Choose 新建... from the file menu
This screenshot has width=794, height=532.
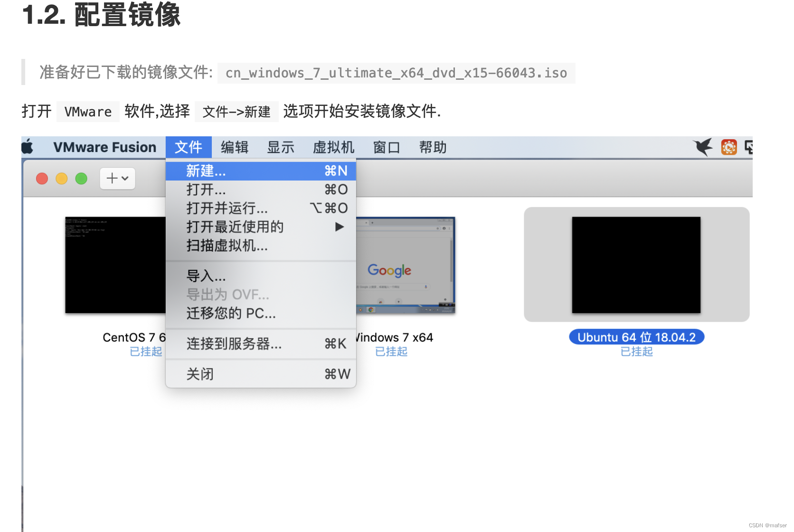point(261,171)
